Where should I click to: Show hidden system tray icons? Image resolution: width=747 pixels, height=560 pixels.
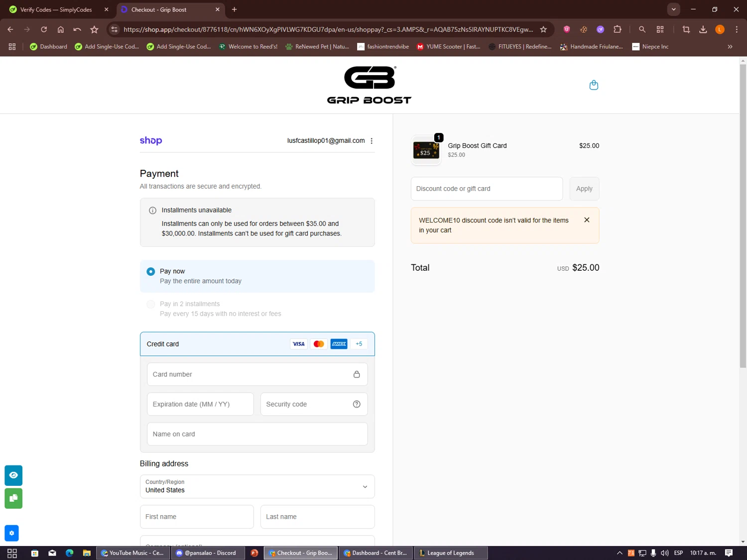pos(620,553)
